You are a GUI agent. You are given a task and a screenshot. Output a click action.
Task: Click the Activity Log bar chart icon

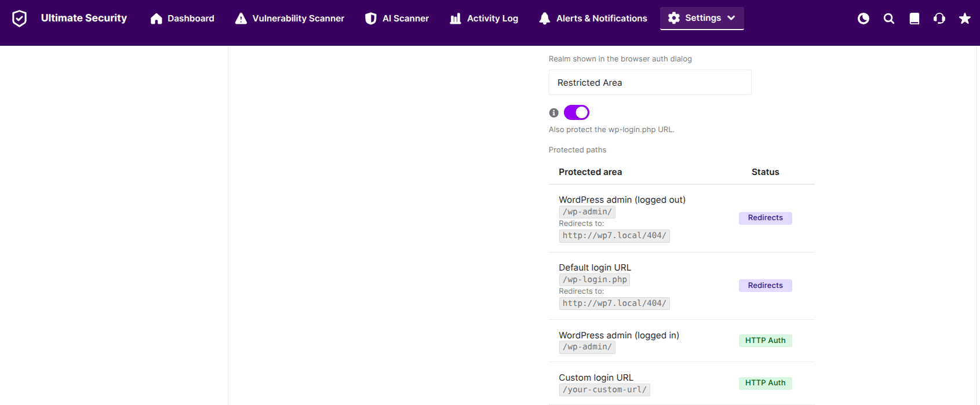(456, 19)
